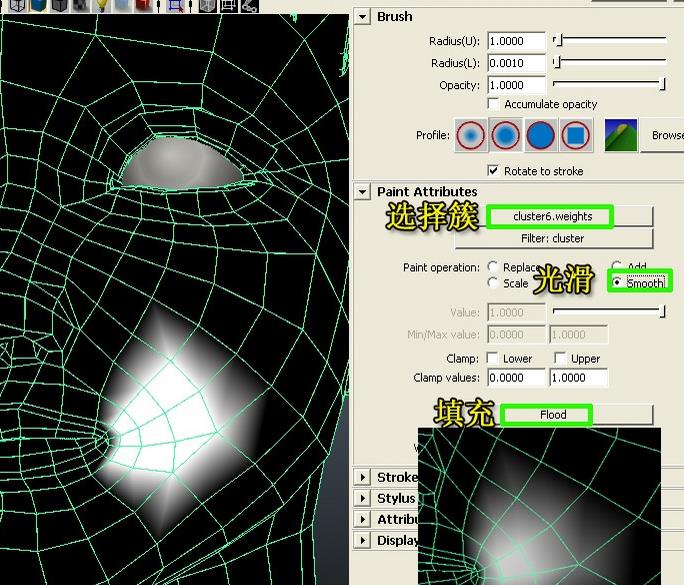Screen dimensions: 684x585
Task: Enable Accumulate opacity checkbox
Action: (493, 104)
